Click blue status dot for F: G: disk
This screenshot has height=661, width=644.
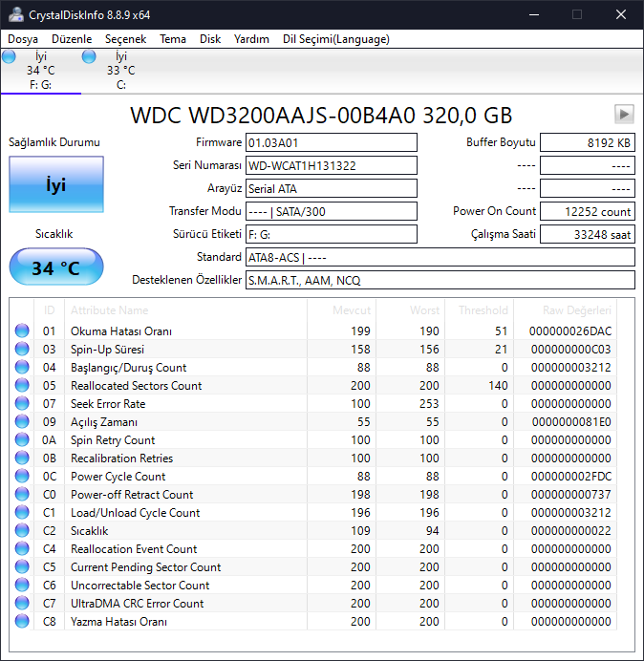(9, 56)
